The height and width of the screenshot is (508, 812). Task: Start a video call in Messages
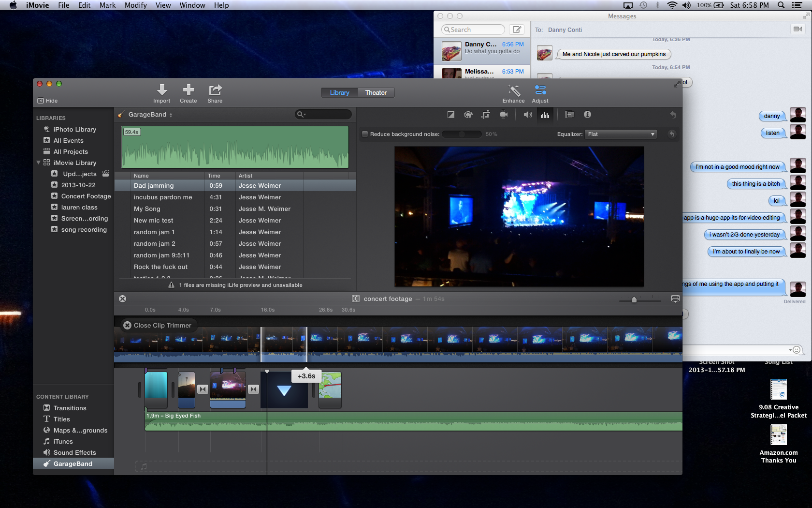tap(797, 29)
